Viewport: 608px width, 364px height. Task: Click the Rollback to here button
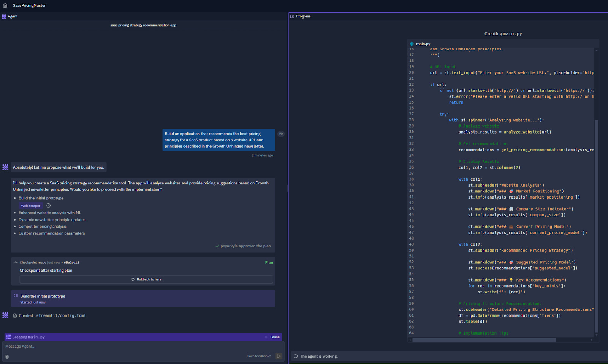[146, 279]
